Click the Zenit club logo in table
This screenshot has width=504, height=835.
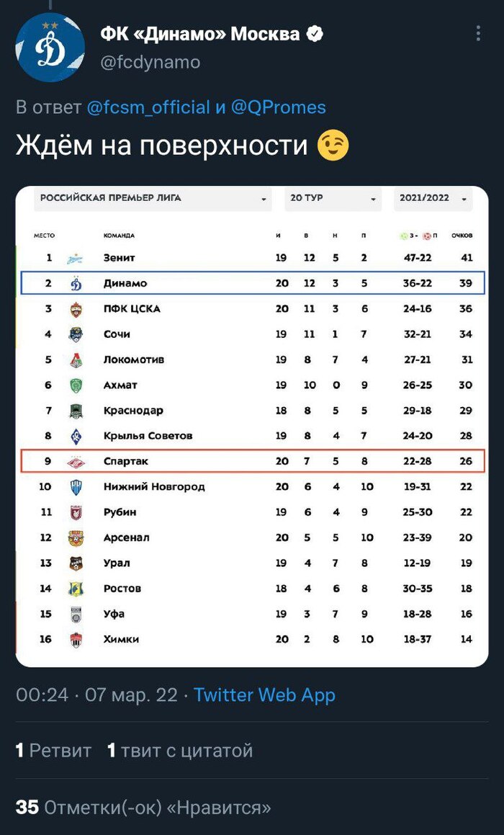point(75,259)
